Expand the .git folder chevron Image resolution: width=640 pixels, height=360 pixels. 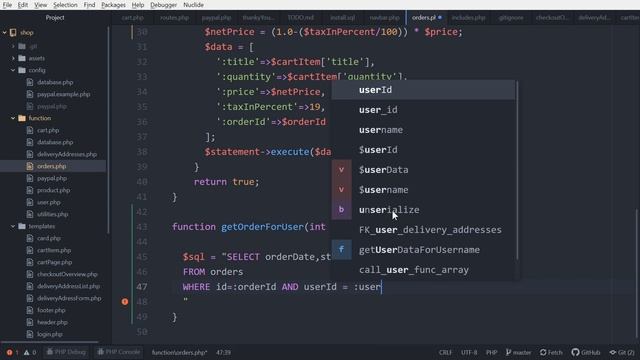point(13,47)
